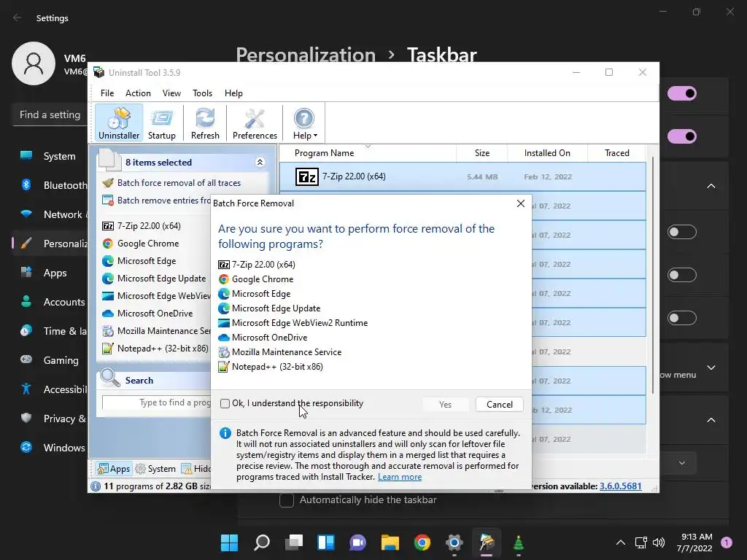
Task: Select Microsoft Edge Update in left list
Action: click(x=161, y=279)
